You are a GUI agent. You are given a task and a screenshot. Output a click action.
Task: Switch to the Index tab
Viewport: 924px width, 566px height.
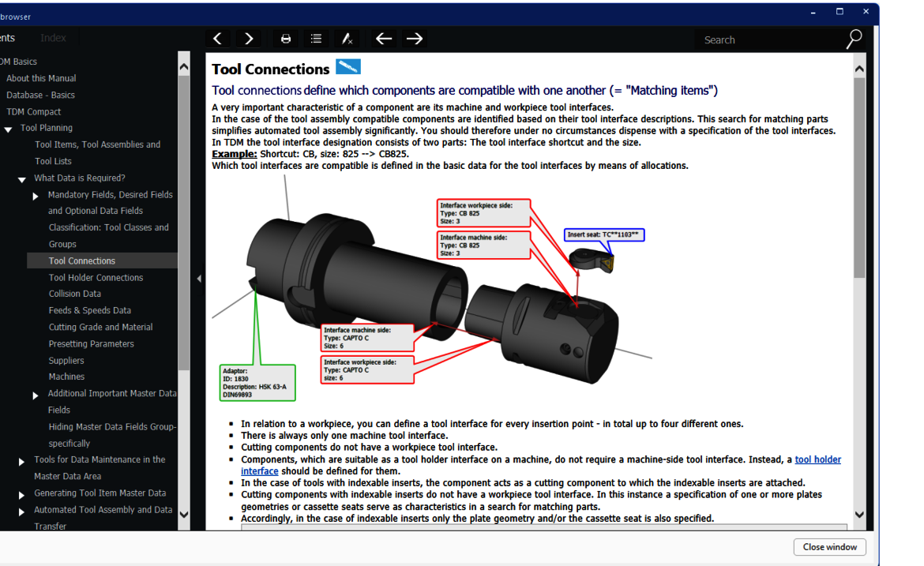click(x=53, y=38)
